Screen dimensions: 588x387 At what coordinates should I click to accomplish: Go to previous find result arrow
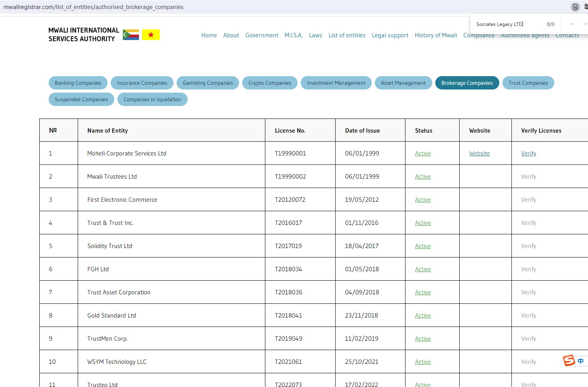(572, 24)
